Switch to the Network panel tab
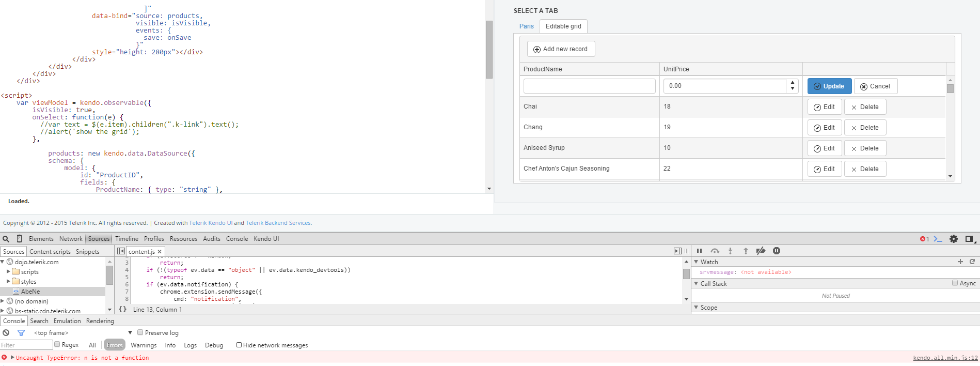Viewport: 980px width, 366px height. click(71, 239)
